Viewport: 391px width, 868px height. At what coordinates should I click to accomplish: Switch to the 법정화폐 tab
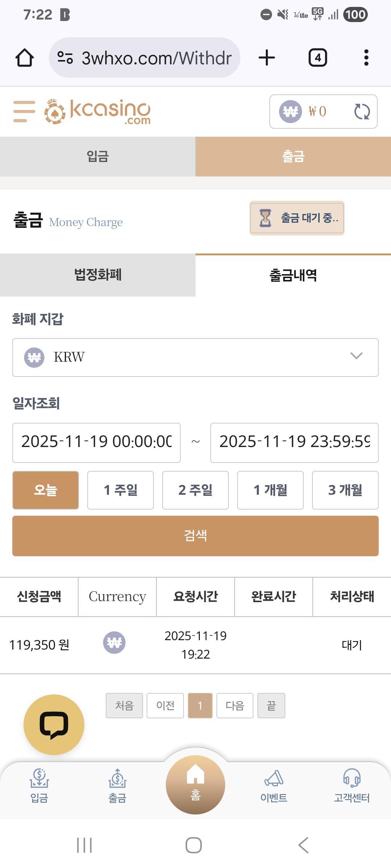tap(98, 275)
